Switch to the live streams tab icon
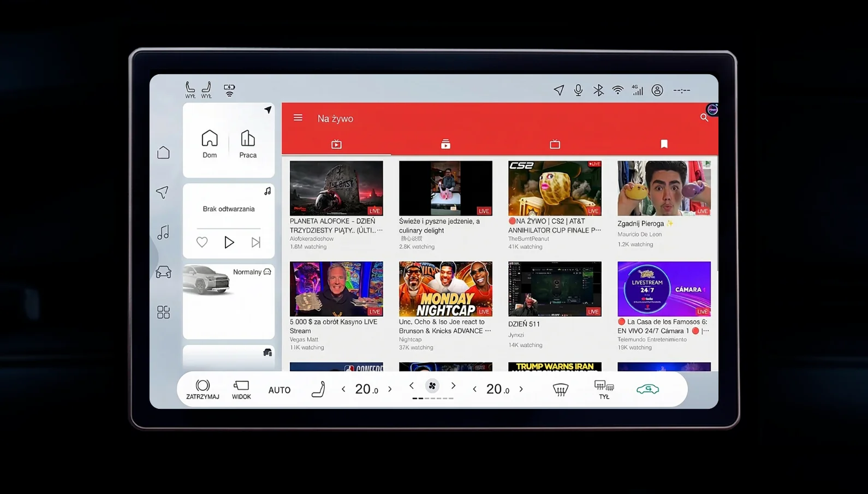Screen dimensions: 868x494 point(336,144)
